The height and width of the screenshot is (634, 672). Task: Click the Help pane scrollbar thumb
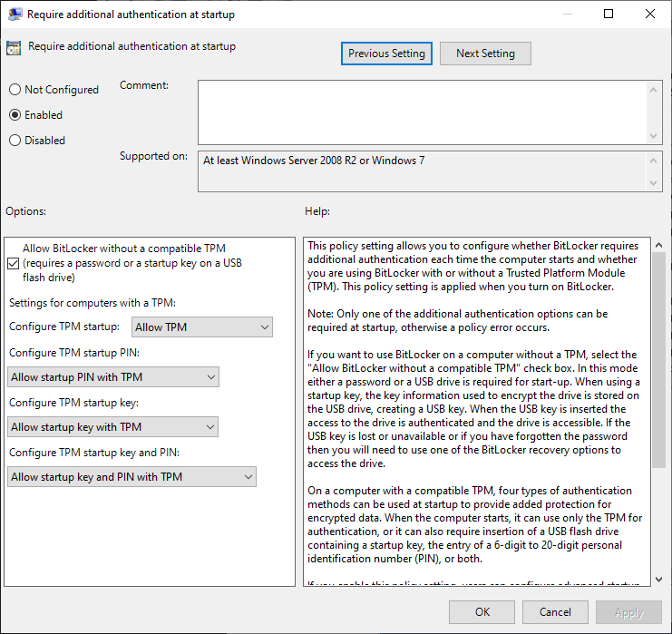pos(658,360)
